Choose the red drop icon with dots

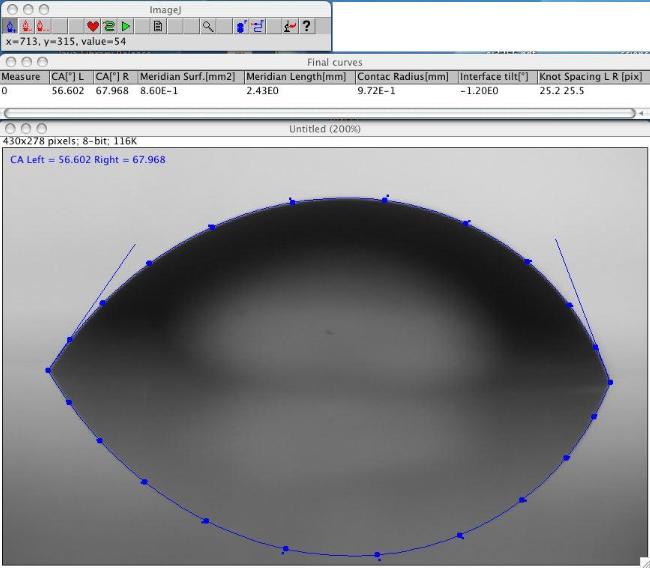pos(44,27)
